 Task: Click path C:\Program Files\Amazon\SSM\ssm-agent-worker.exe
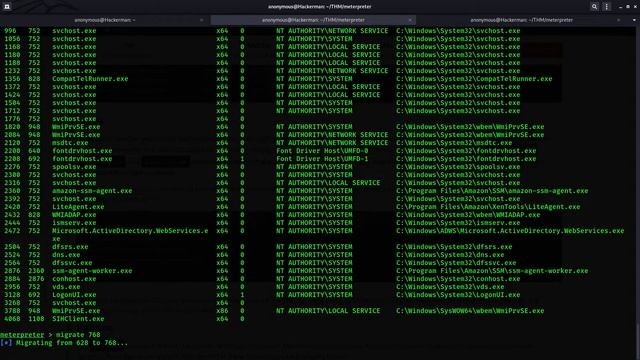pyautogui.click(x=492, y=271)
